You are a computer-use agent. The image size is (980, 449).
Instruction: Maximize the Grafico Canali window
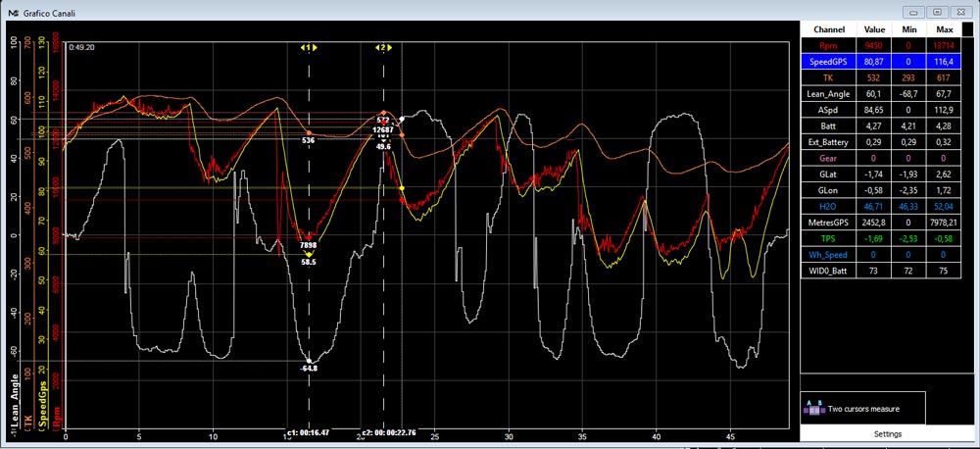click(x=937, y=12)
